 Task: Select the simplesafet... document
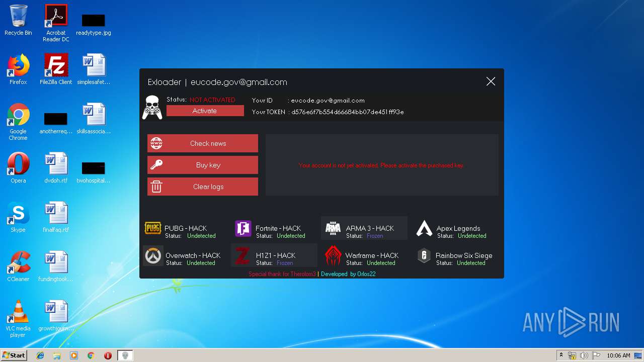coord(94,69)
